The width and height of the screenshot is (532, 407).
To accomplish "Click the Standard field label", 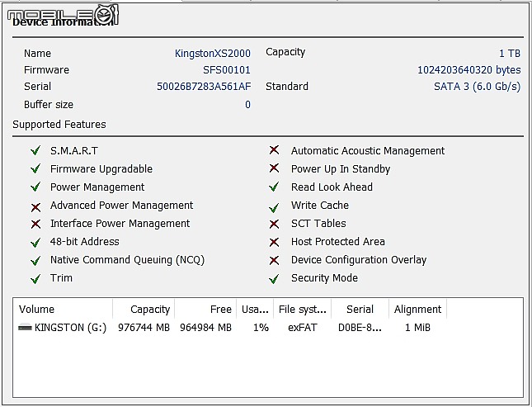I will coord(287,87).
